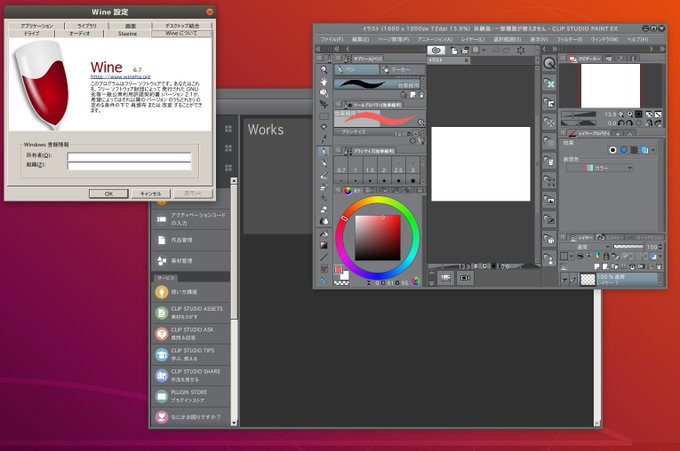
Task: Switch to the マーカー marker sub tool tab
Action: click(x=402, y=69)
